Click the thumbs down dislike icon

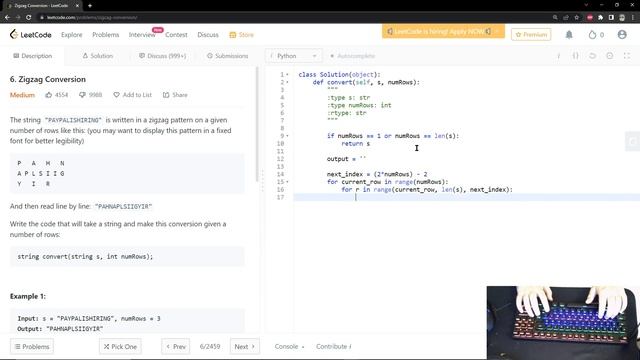pyautogui.click(x=82, y=95)
